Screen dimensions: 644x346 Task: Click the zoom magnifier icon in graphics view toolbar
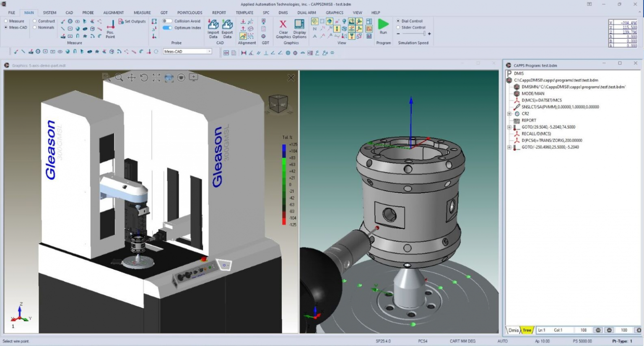tap(119, 77)
